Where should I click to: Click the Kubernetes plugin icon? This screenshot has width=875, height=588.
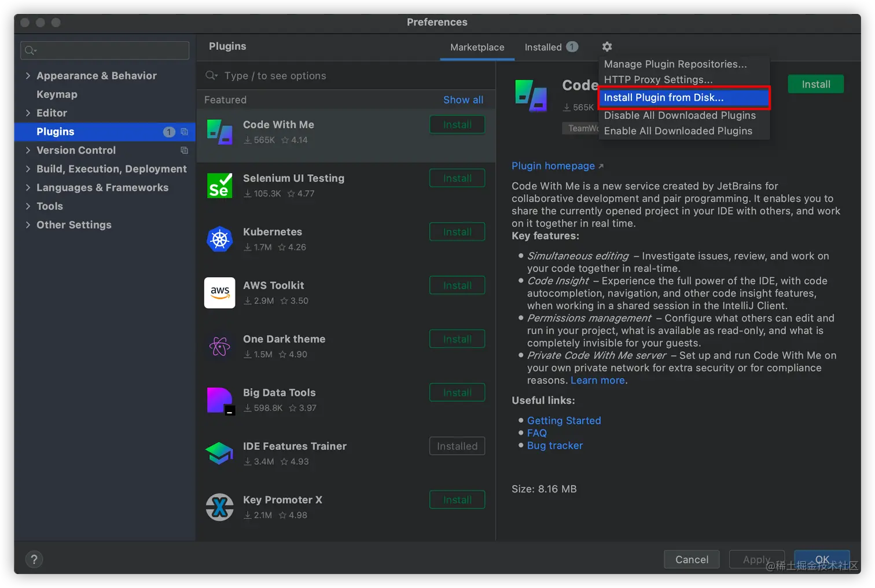(220, 239)
